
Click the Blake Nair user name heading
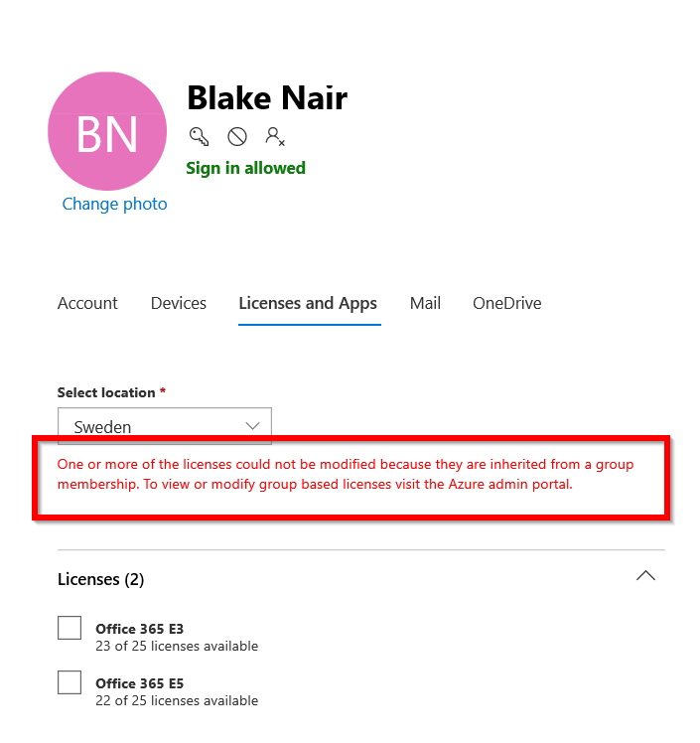[267, 98]
